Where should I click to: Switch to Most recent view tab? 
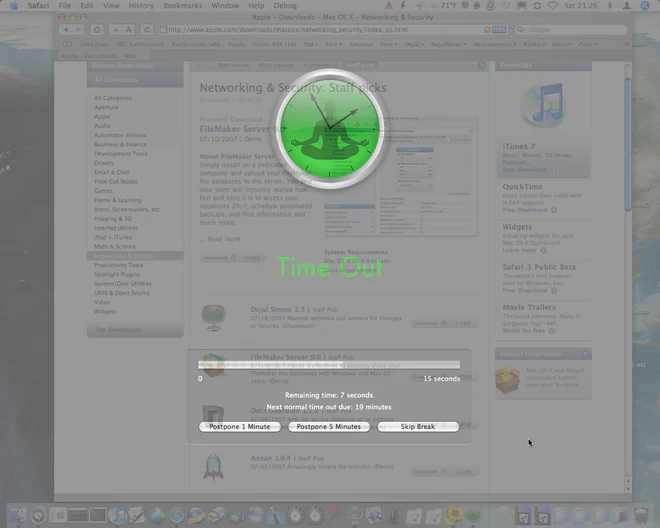tap(233, 65)
